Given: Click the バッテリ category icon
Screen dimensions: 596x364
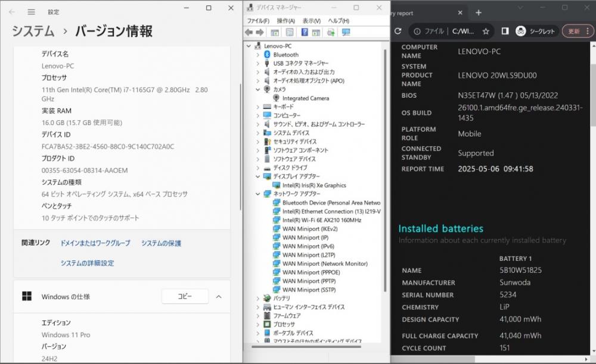Looking at the screenshot, I should (x=267, y=298).
